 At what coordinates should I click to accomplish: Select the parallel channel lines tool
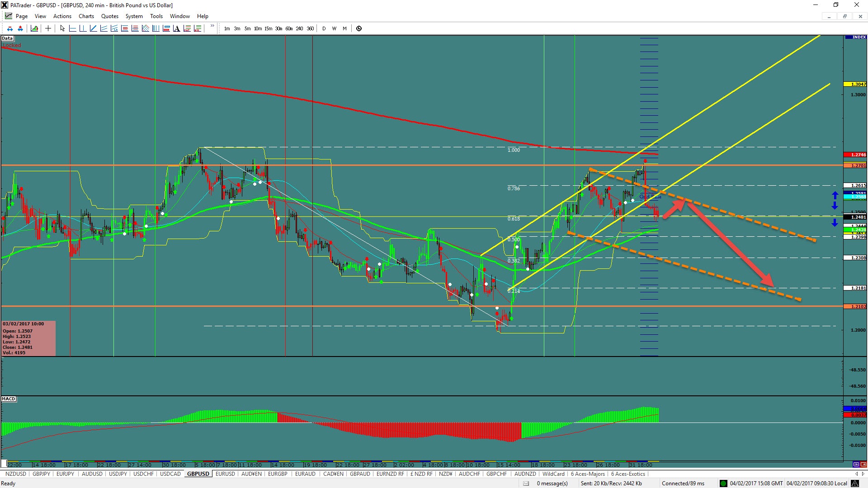coord(104,28)
